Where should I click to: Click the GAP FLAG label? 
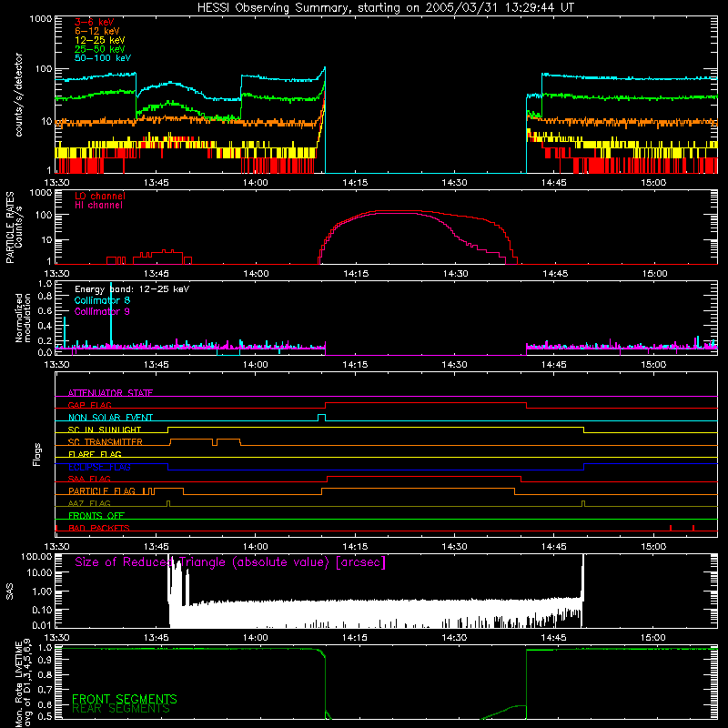[x=89, y=405]
